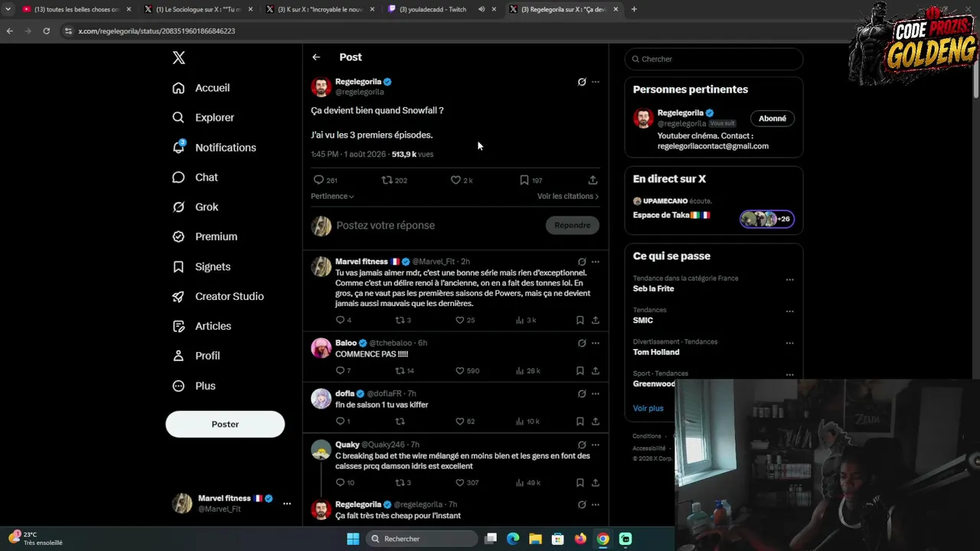Like Baloo's reply with 590 likes
980x551 pixels.
pos(460,370)
